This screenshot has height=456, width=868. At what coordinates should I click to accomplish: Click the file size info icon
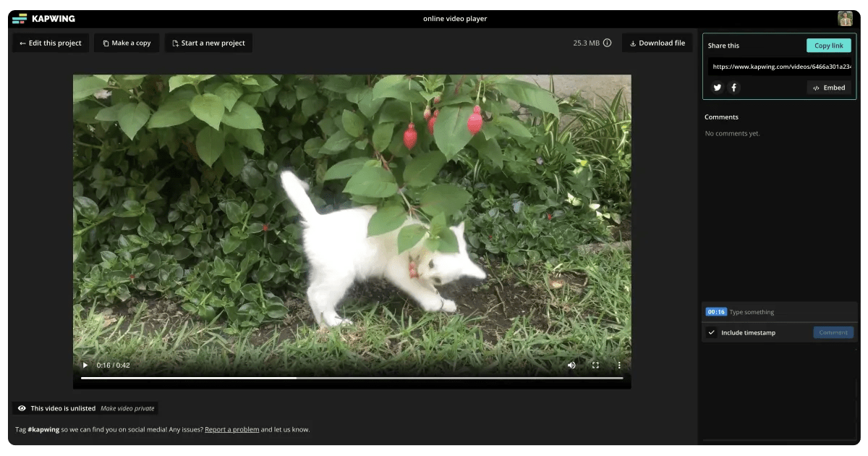tap(608, 42)
